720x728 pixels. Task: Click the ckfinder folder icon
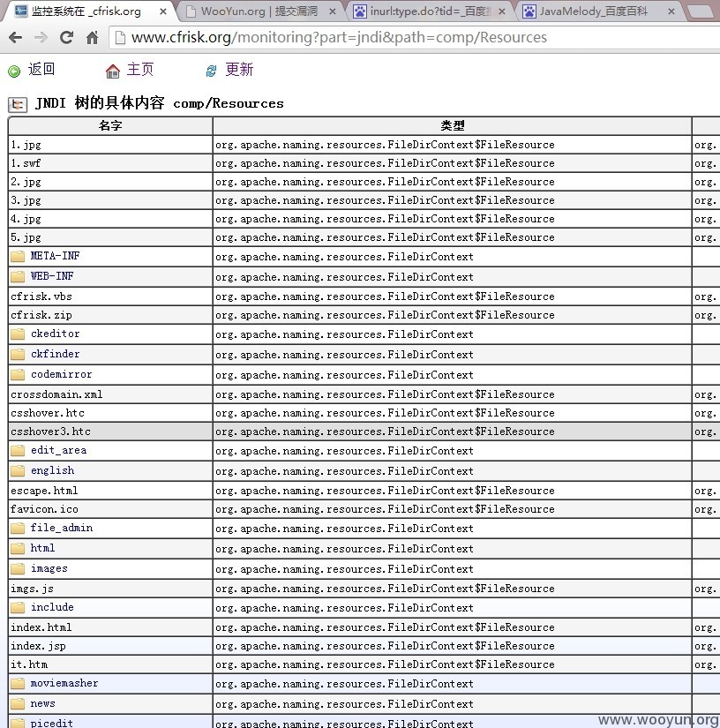(18, 354)
